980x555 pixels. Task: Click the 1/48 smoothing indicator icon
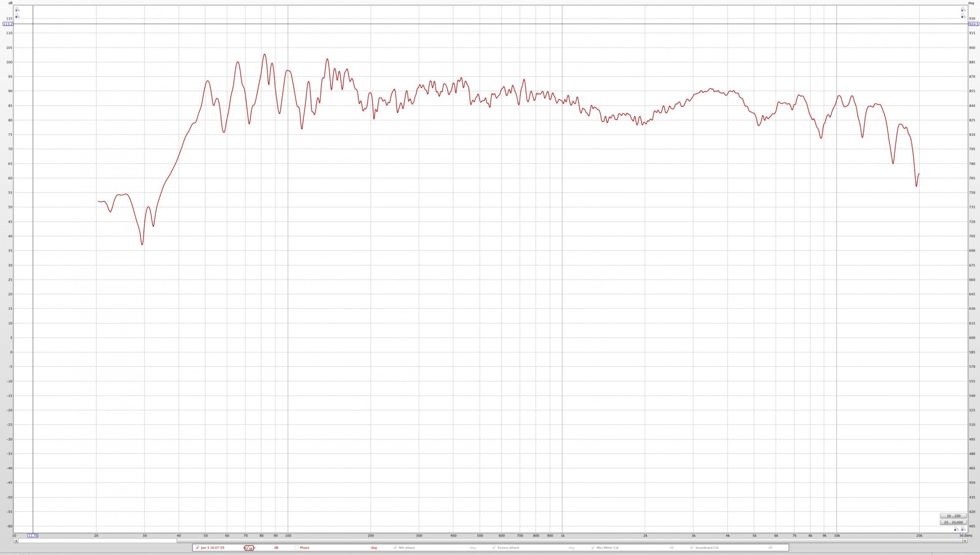click(249, 548)
